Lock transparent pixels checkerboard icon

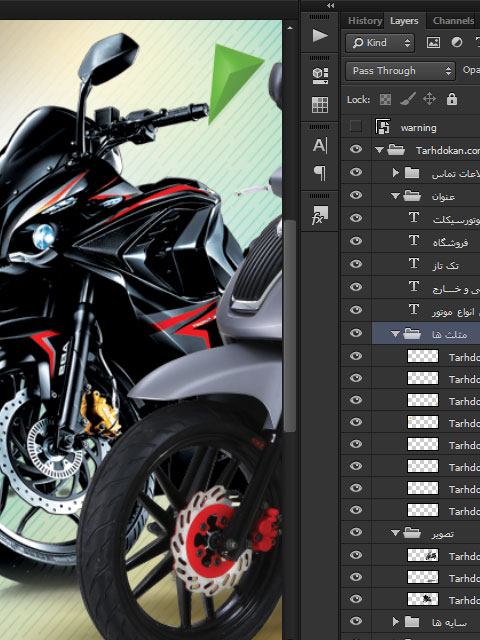(x=385, y=99)
